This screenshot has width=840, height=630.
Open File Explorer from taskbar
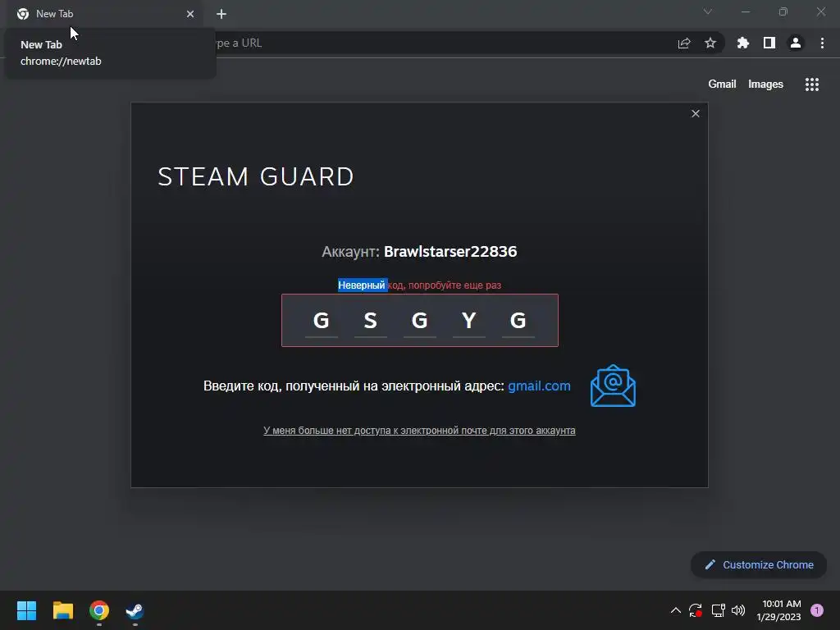click(x=62, y=610)
